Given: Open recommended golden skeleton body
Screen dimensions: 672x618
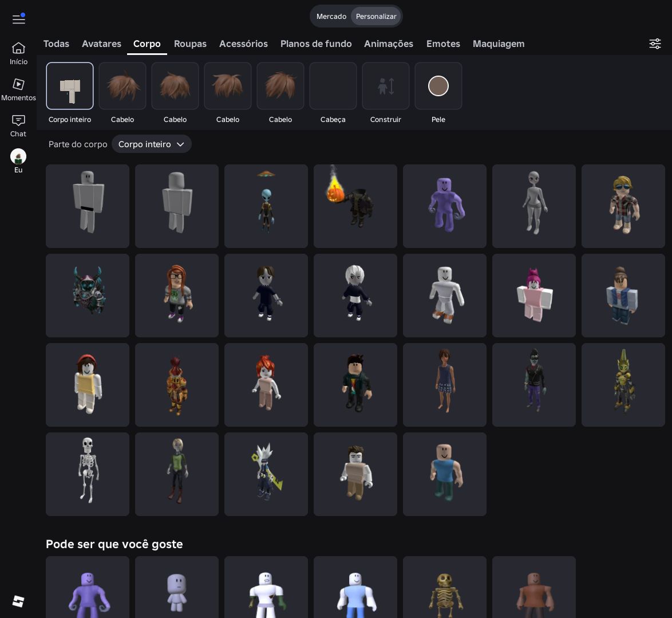Looking at the screenshot, I should [x=444, y=587].
